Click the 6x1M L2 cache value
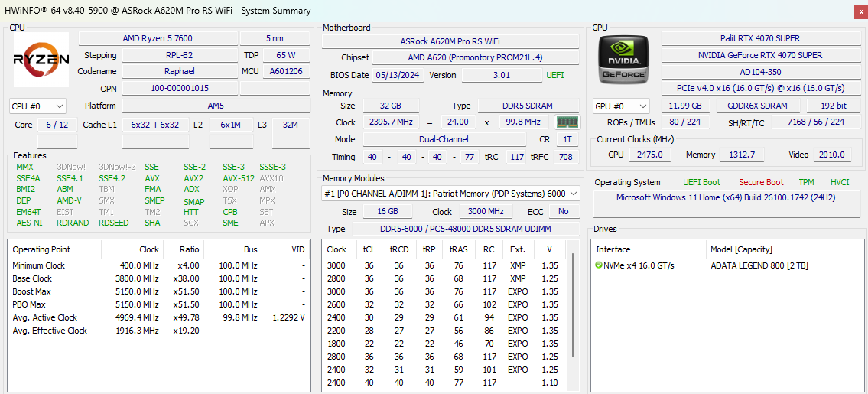The height and width of the screenshot is (394, 868). point(229,125)
